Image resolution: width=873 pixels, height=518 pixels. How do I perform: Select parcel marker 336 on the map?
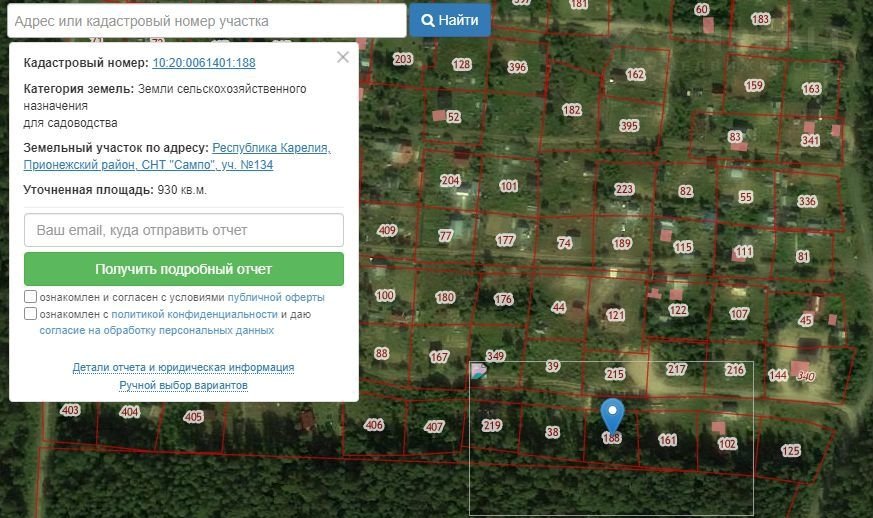point(807,202)
